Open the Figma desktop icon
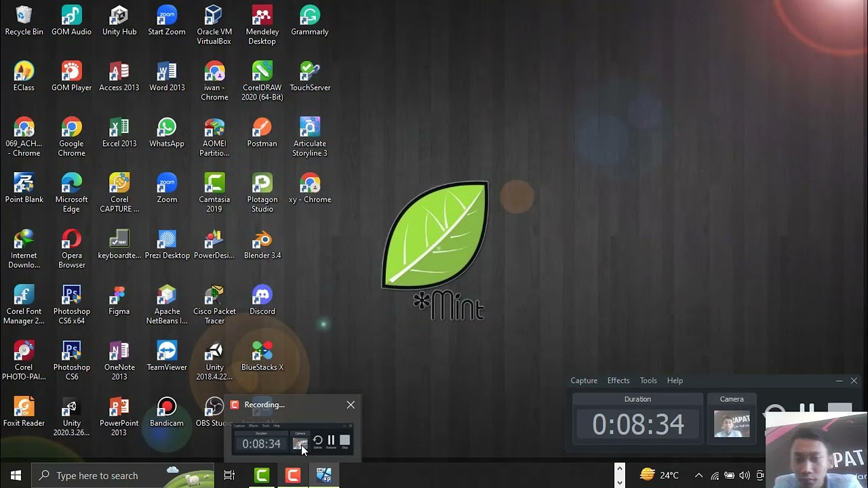 119,300
